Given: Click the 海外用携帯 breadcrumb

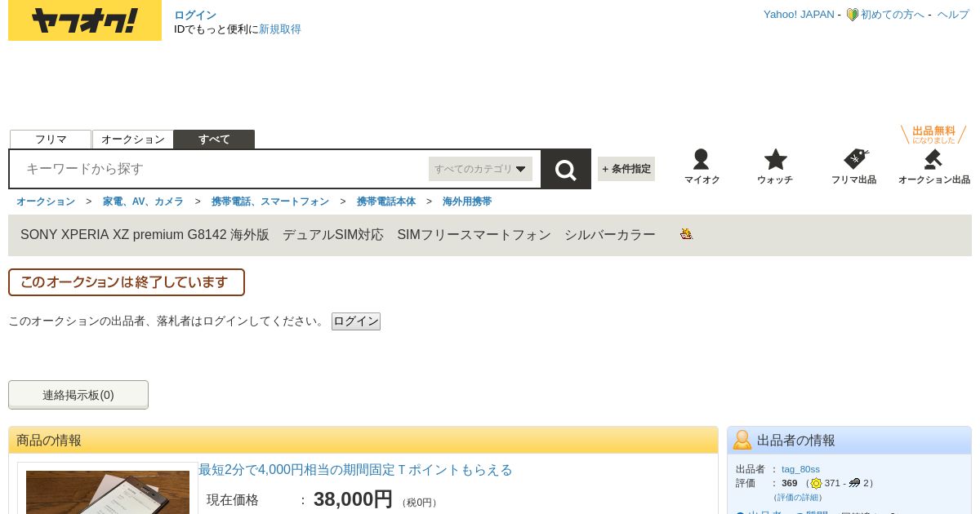Looking at the screenshot, I should point(467,202).
